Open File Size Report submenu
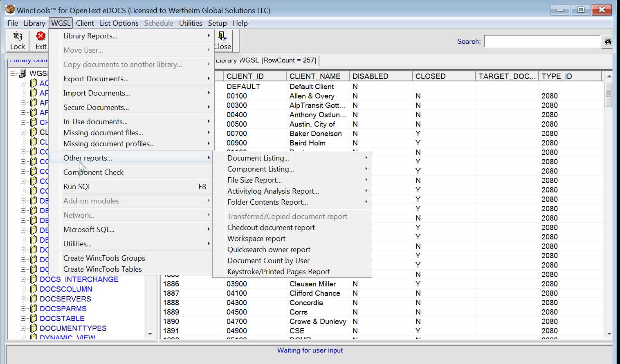Image resolution: width=620 pixels, height=364 pixels. coord(292,180)
